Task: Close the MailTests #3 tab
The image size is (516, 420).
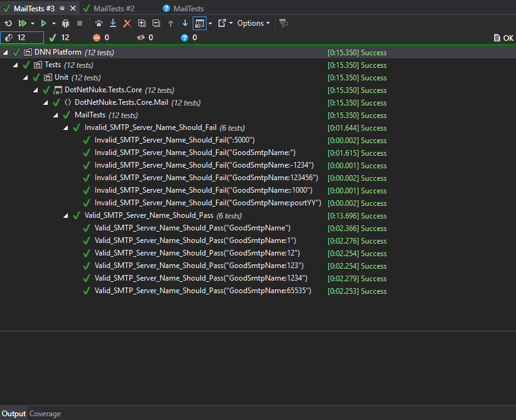Action: [73, 8]
